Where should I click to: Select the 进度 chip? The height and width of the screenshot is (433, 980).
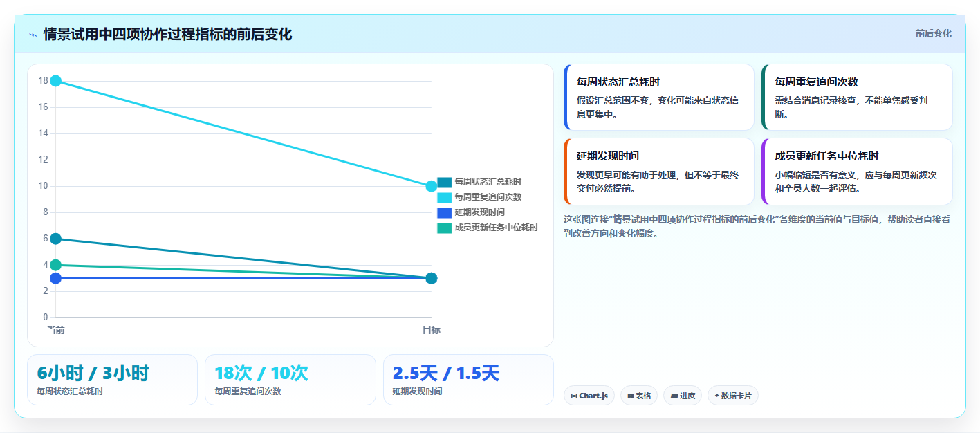(683, 396)
